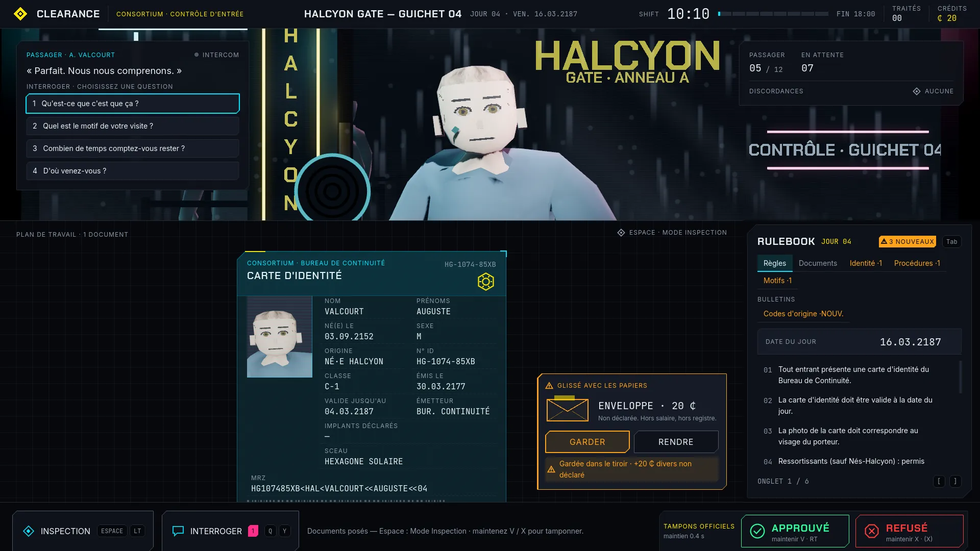Click the hexagon solar seal icon on the ID card

point(486,282)
